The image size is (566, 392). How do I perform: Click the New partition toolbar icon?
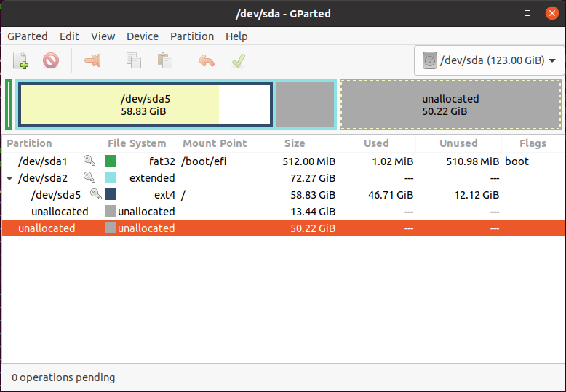point(20,60)
